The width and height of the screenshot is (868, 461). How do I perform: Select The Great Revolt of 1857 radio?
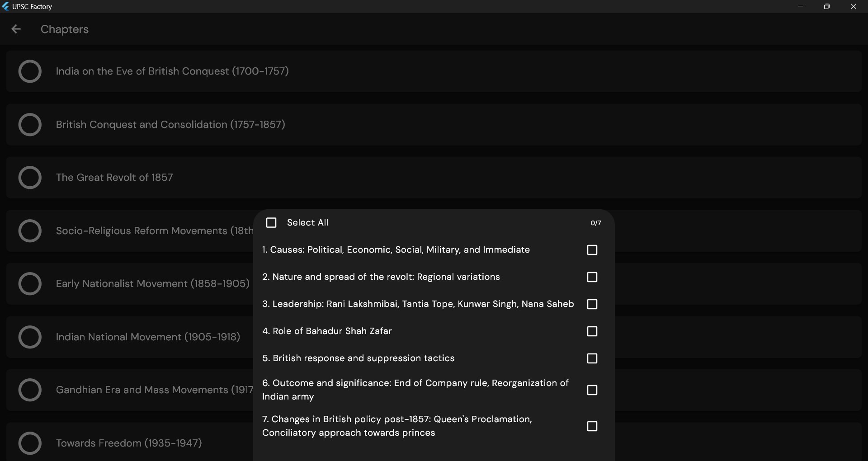(30, 177)
